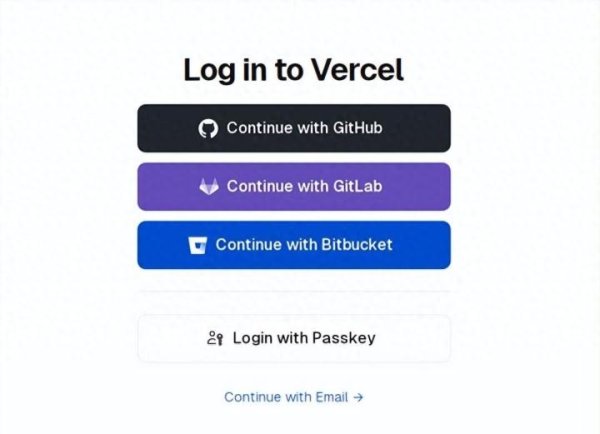Click the "Log in to Vercel" heading

point(293,70)
